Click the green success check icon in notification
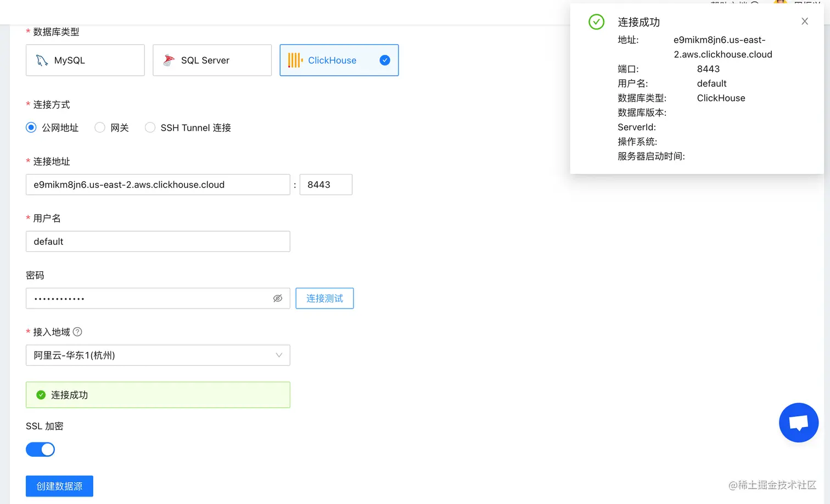The image size is (830, 504). coord(596,22)
